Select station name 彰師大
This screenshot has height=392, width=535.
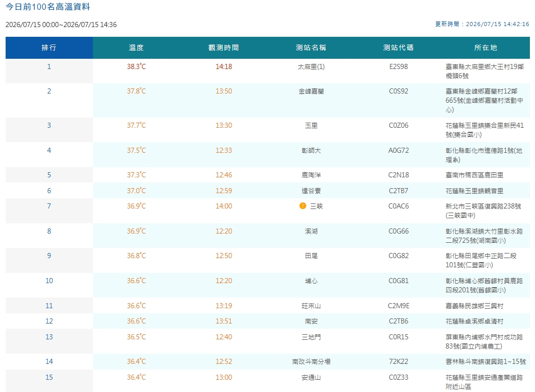311,150
